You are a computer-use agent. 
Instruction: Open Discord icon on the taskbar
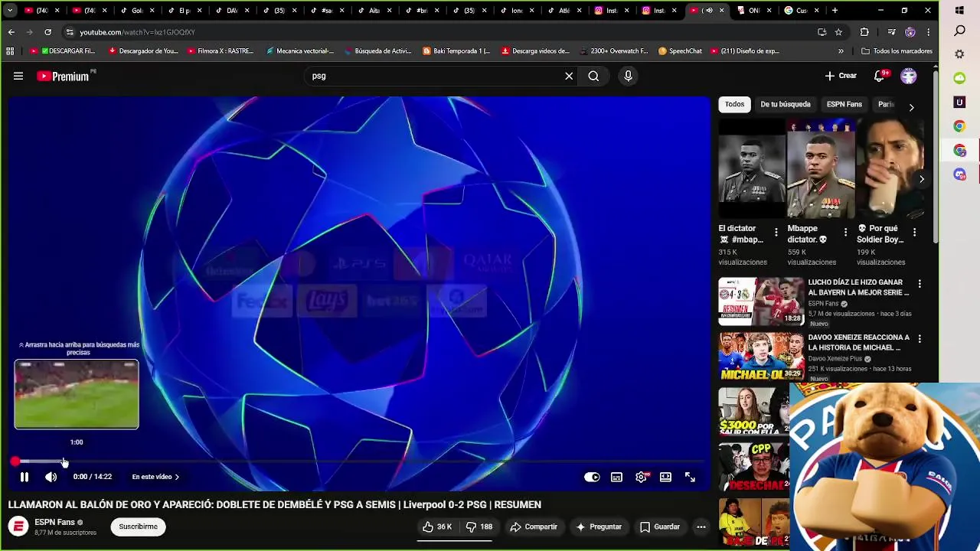[x=959, y=174]
